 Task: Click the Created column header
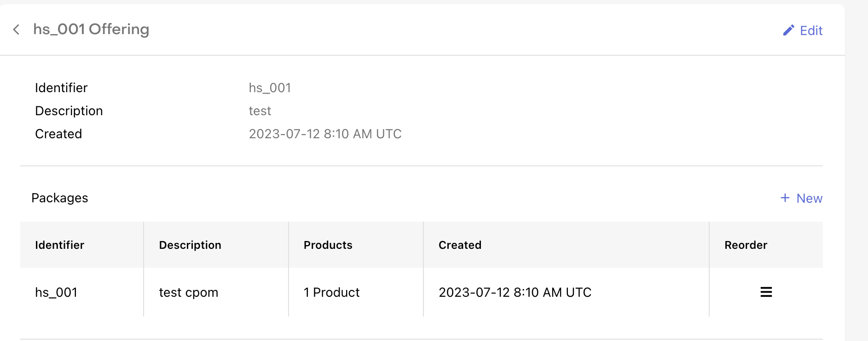[460, 245]
